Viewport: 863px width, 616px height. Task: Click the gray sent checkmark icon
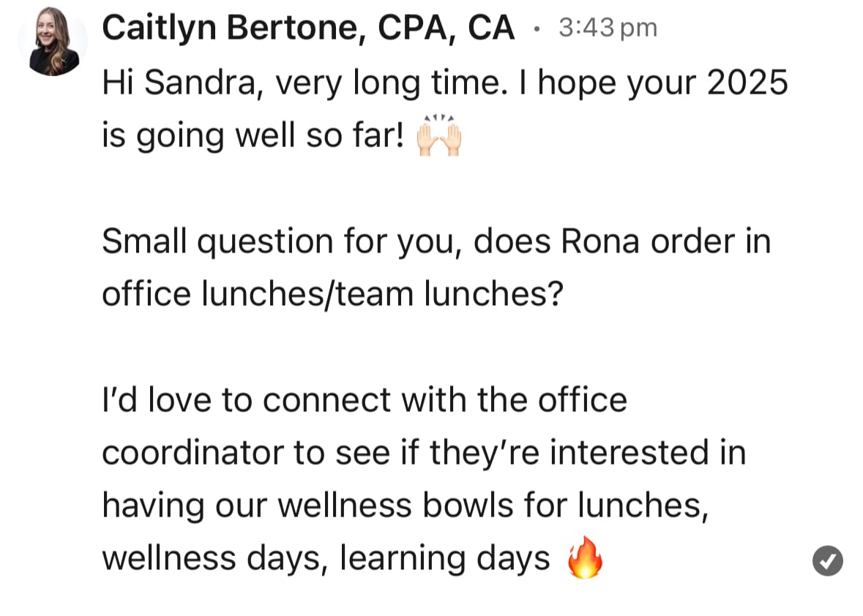tap(827, 560)
